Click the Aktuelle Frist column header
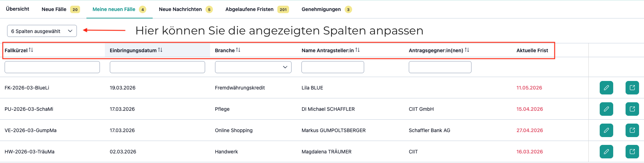Viewport: 644px width, 163px height. [532, 50]
